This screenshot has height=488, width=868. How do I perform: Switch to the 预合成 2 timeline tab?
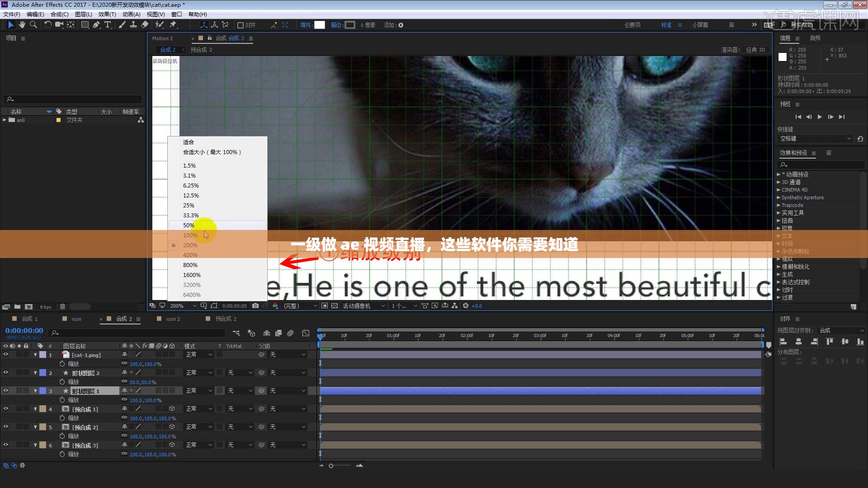[x=226, y=319]
